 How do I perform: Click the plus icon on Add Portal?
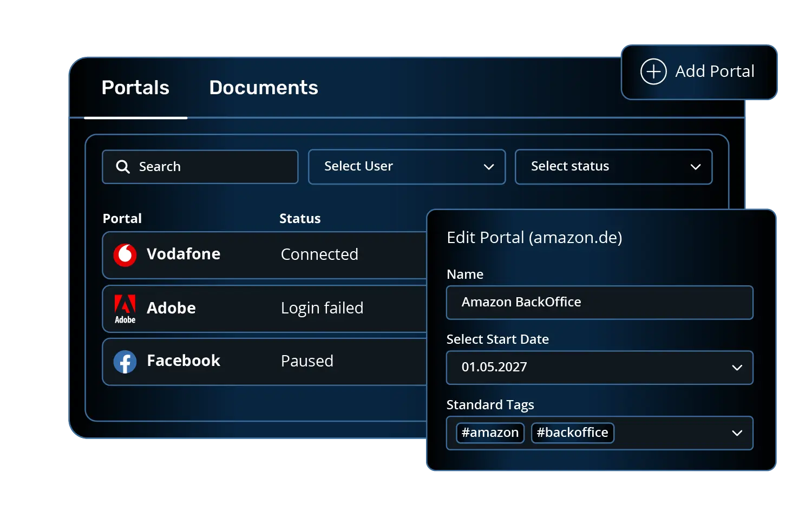653,71
